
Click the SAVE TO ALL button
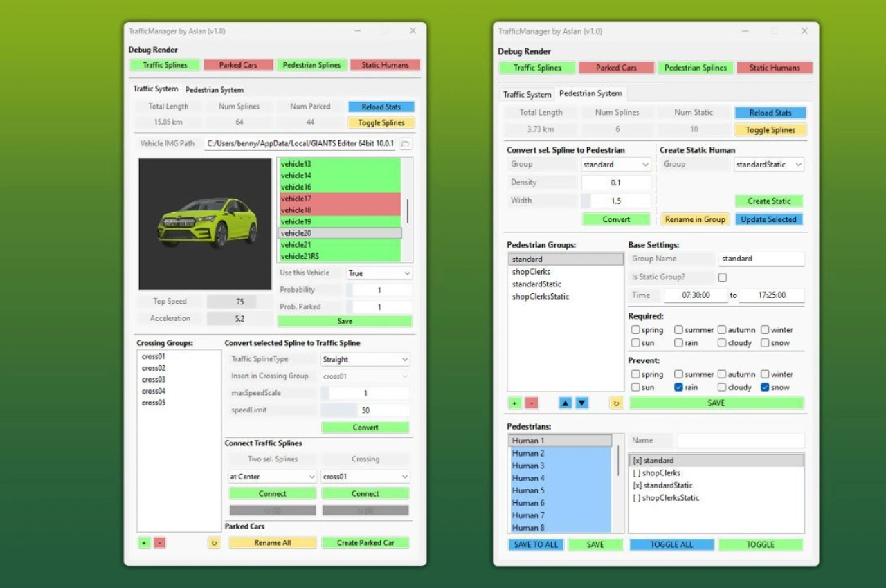pyautogui.click(x=536, y=544)
